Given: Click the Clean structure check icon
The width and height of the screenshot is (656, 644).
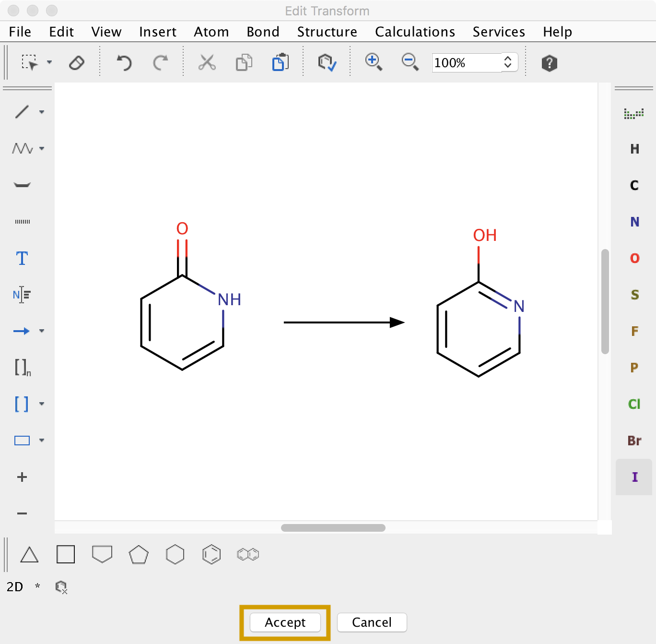Looking at the screenshot, I should click(327, 63).
